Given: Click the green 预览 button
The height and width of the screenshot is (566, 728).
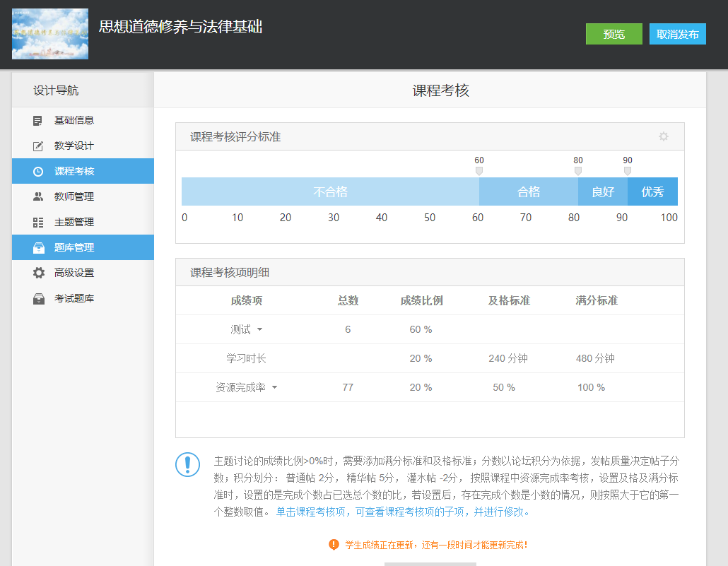Looking at the screenshot, I should (613, 34).
